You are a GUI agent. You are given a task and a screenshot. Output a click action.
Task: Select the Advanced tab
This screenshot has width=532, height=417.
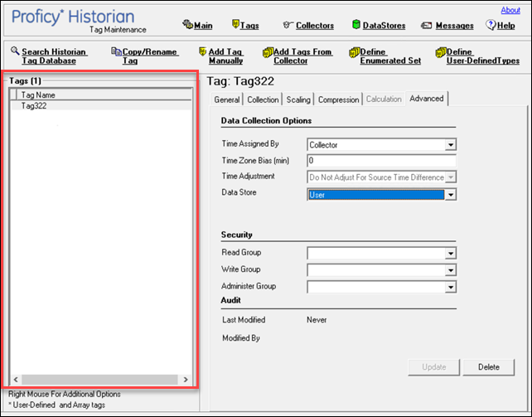pos(427,99)
